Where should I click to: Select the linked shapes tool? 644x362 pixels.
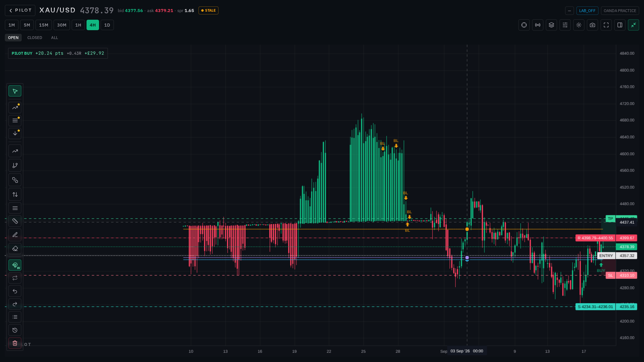[15, 180]
